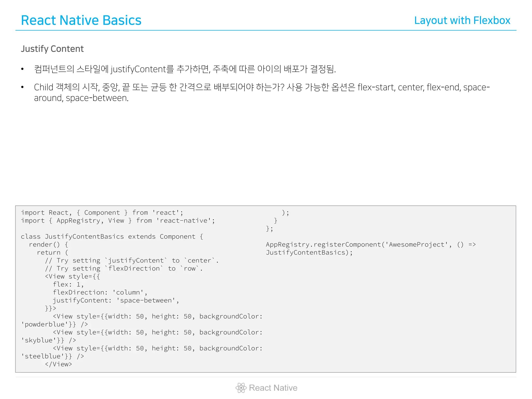Click the "flexDirection: 'column'," code line
This screenshot has height=399, width=532.
point(100,292)
